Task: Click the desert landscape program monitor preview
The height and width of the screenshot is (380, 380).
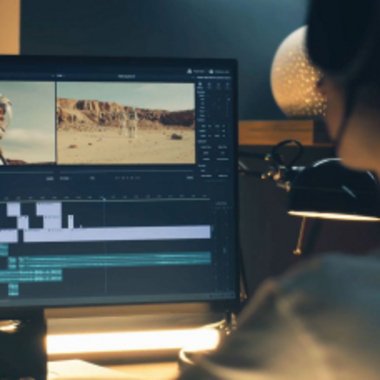Action: point(126,123)
